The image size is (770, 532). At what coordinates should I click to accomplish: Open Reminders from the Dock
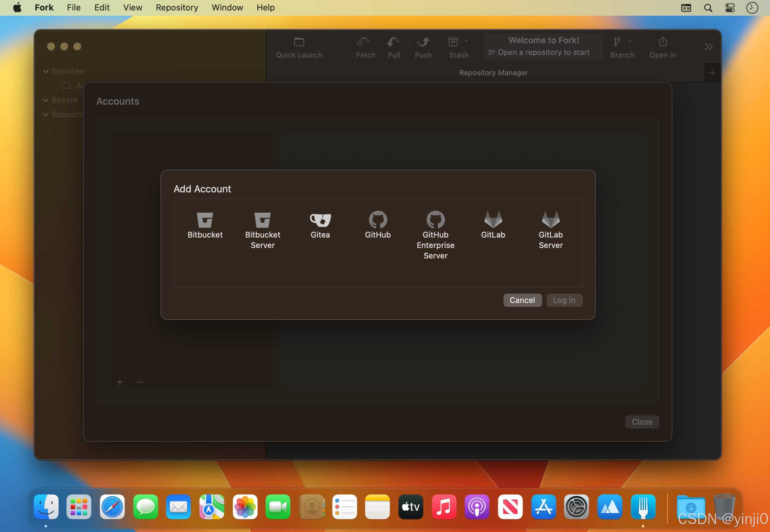click(344, 507)
